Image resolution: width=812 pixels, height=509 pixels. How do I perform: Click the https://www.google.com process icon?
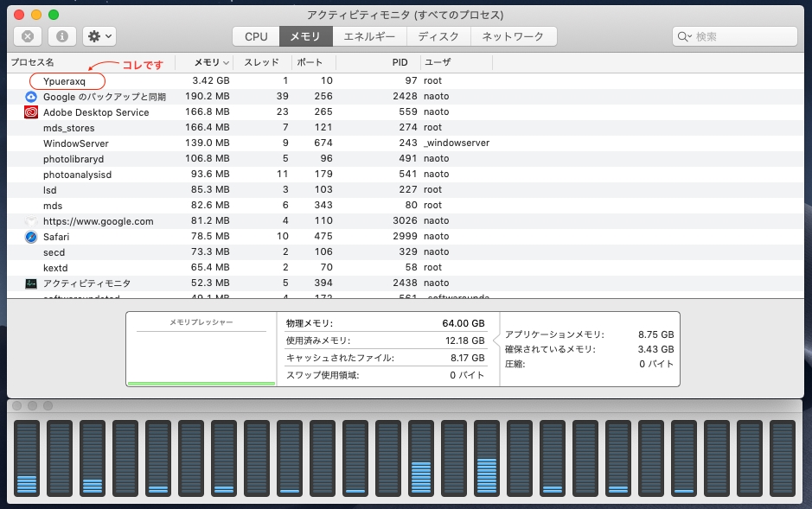click(31, 221)
